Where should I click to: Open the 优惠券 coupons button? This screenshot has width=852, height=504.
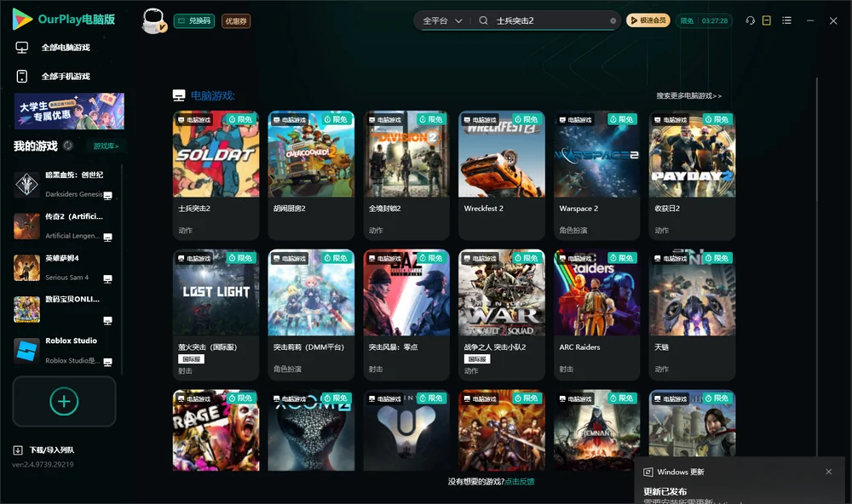click(236, 21)
